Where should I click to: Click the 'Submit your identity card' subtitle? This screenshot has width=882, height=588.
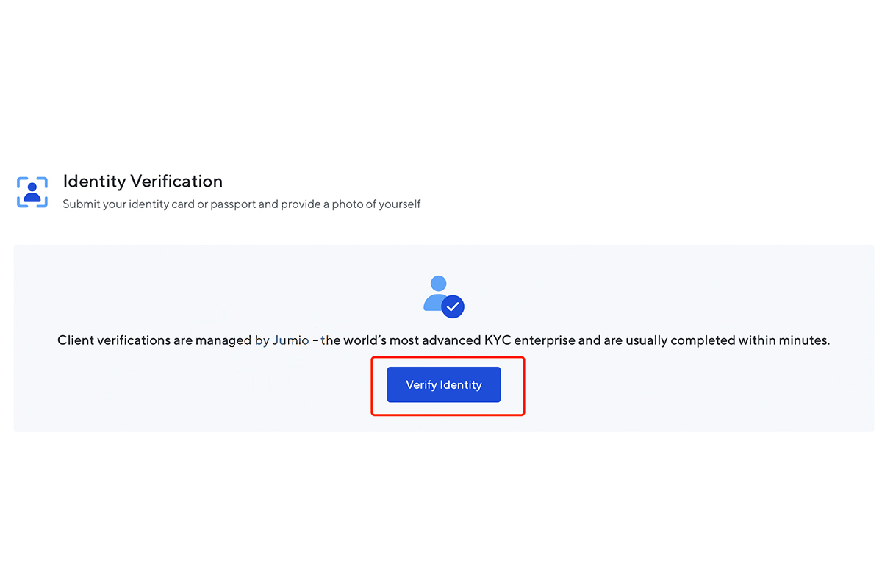(x=242, y=204)
